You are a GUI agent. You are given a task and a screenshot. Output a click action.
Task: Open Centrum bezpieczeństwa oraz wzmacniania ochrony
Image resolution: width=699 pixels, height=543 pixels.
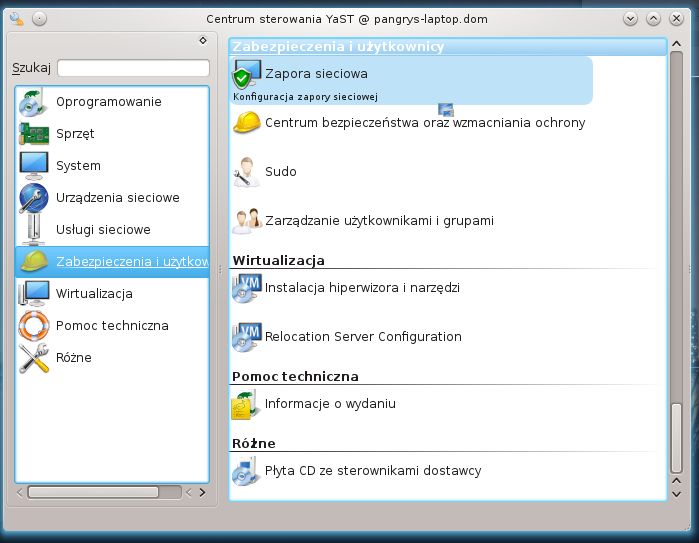pyautogui.click(x=425, y=123)
